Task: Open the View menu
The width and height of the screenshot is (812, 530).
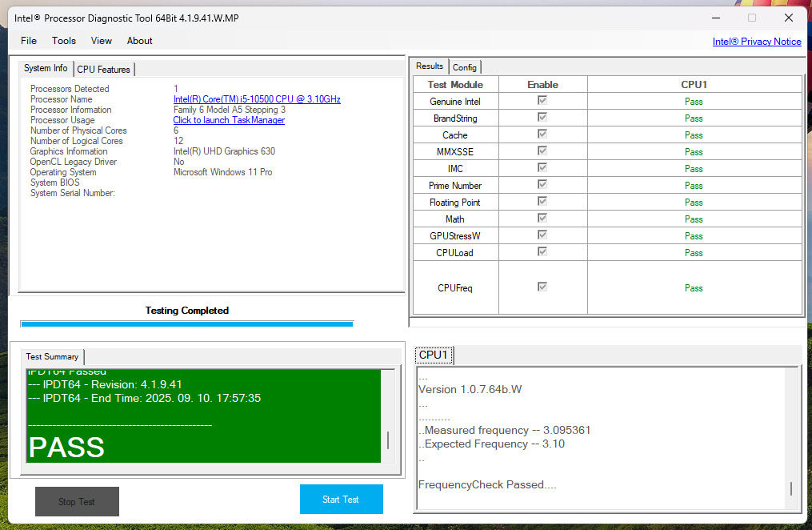Action: (101, 41)
